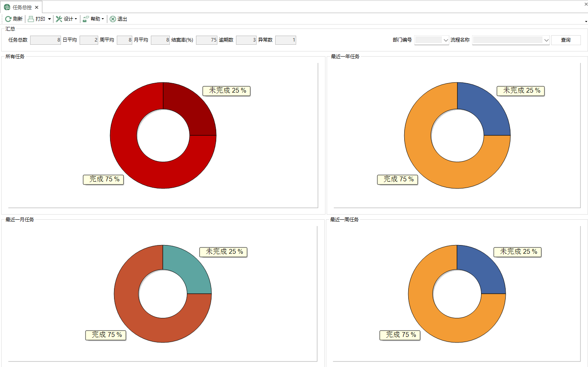
Task: Click the 任务总数 value field
Action: click(45, 40)
